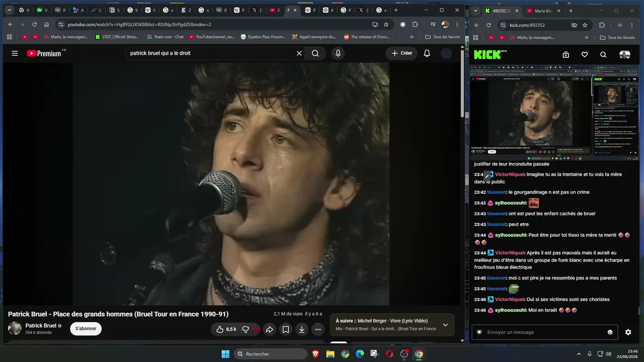Dislike the Patrick Bruel video

(246, 329)
